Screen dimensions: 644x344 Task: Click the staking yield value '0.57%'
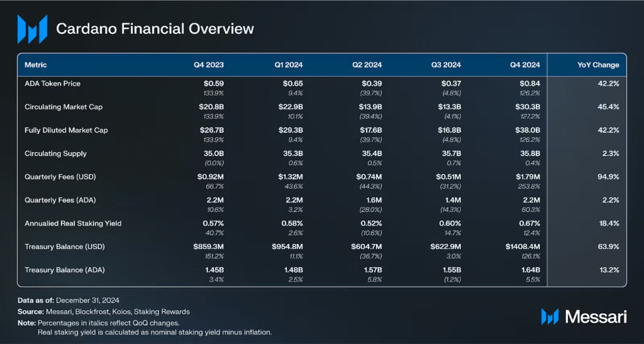214,224
